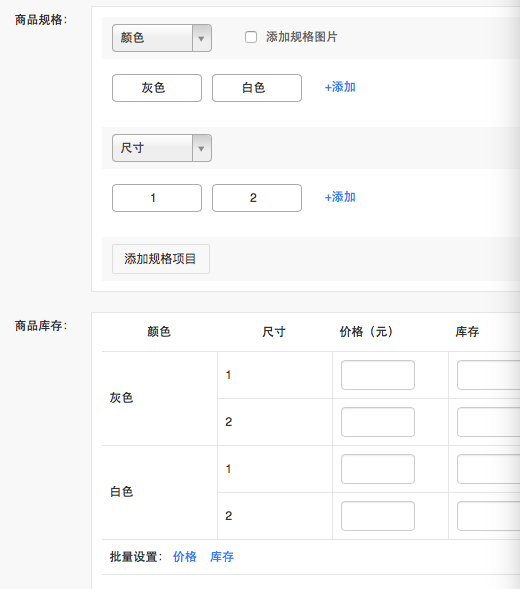Focus stock field for 白色 size 2

[488, 516]
